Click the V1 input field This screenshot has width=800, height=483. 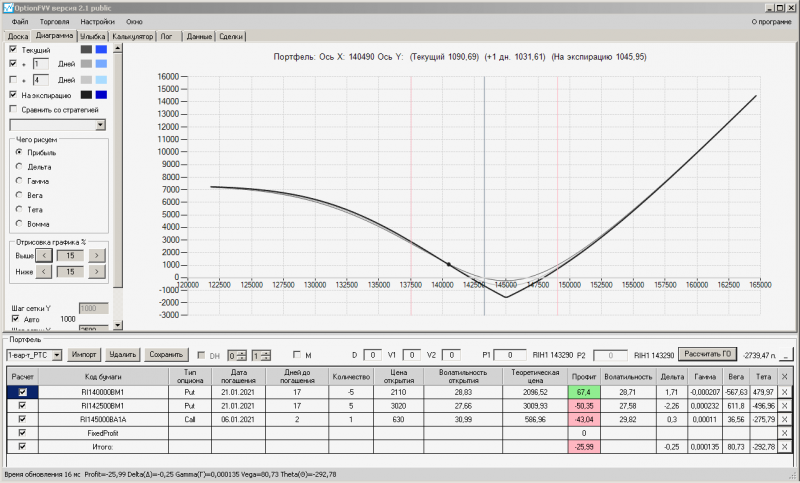point(412,355)
